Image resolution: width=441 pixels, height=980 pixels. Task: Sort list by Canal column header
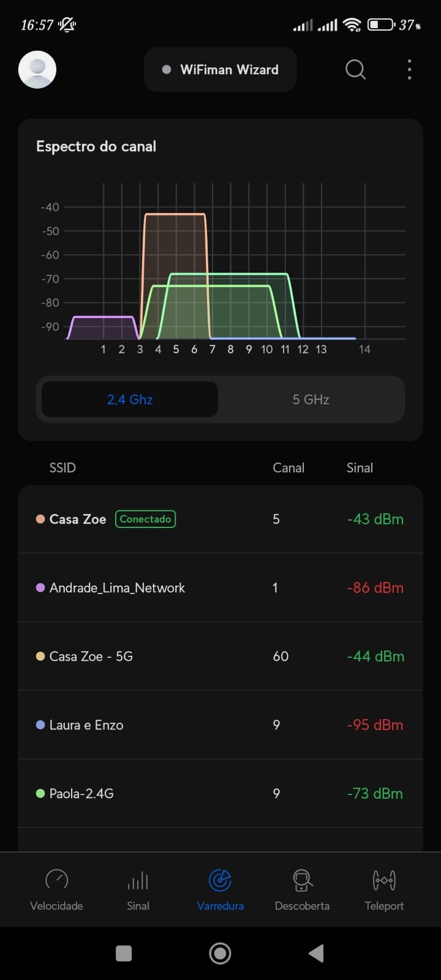[288, 468]
